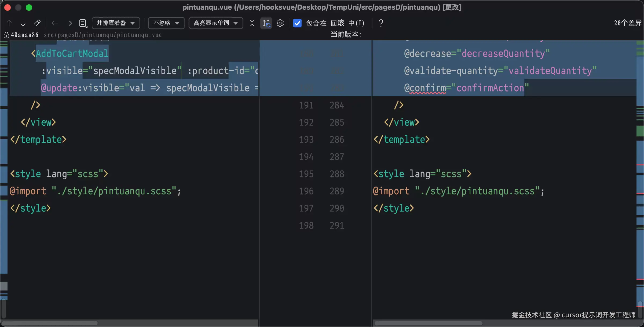Open the 并排查看器 viewer dropdown
The width and height of the screenshot is (644, 327).
point(116,23)
